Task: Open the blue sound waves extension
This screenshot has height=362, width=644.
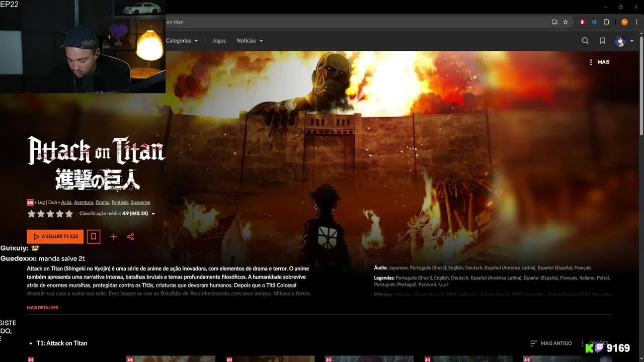Action: (594, 22)
